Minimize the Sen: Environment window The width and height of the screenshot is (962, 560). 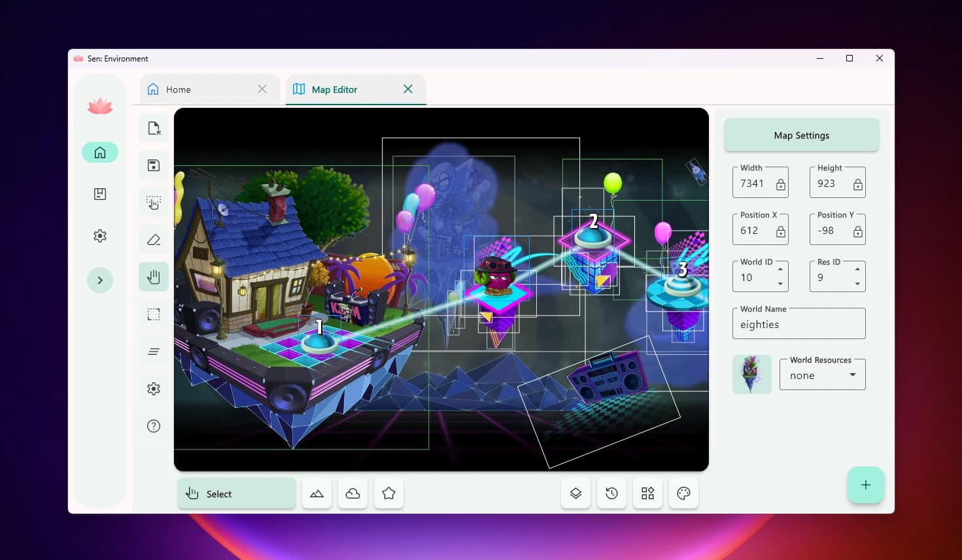819,58
